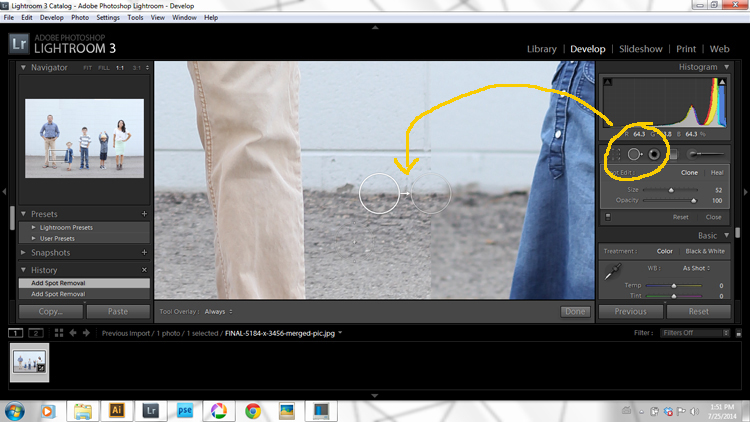
Task: Open the Navigator zoom ratio menu arrows
Action: (147, 68)
